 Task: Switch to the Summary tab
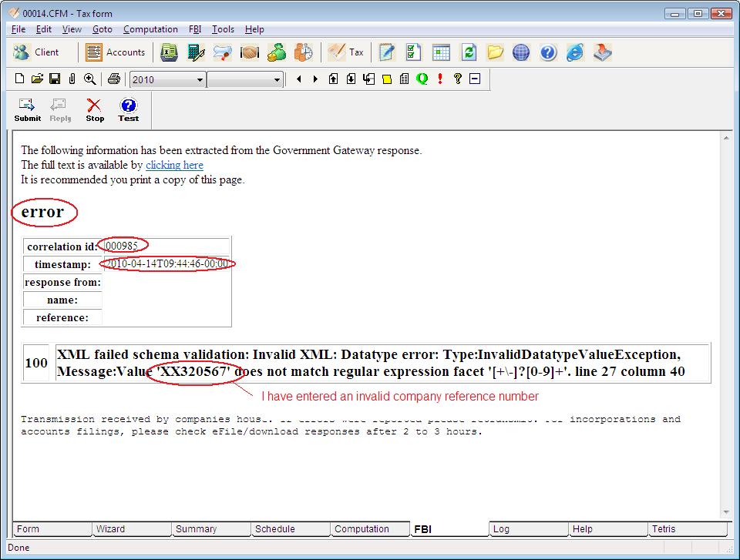[x=211, y=529]
